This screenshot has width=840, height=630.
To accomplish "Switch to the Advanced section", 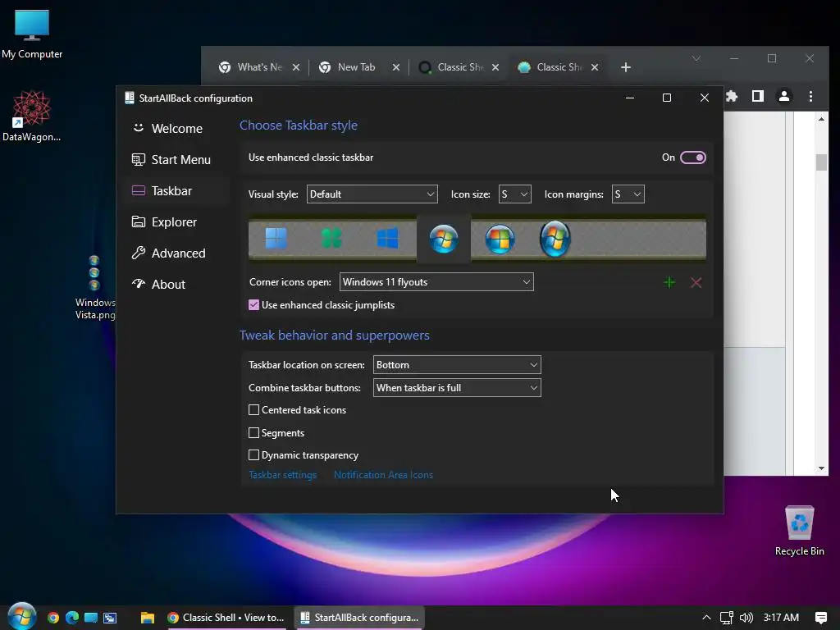I will [176, 253].
